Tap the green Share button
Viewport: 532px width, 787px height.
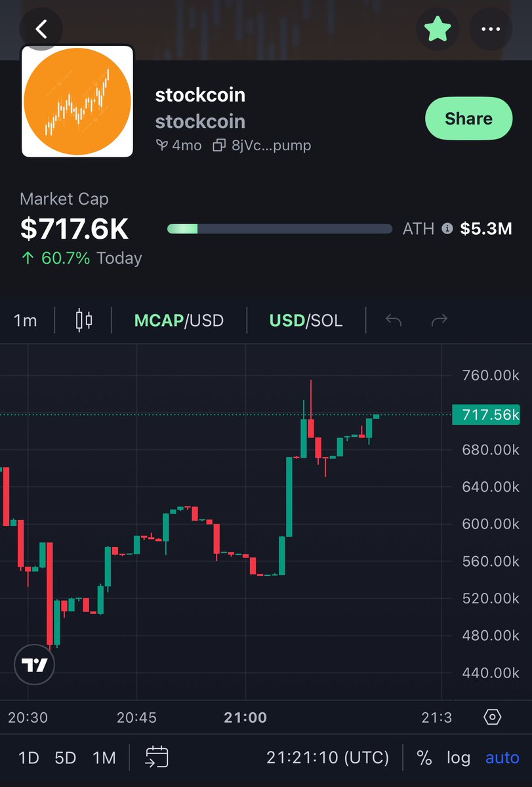coord(468,119)
